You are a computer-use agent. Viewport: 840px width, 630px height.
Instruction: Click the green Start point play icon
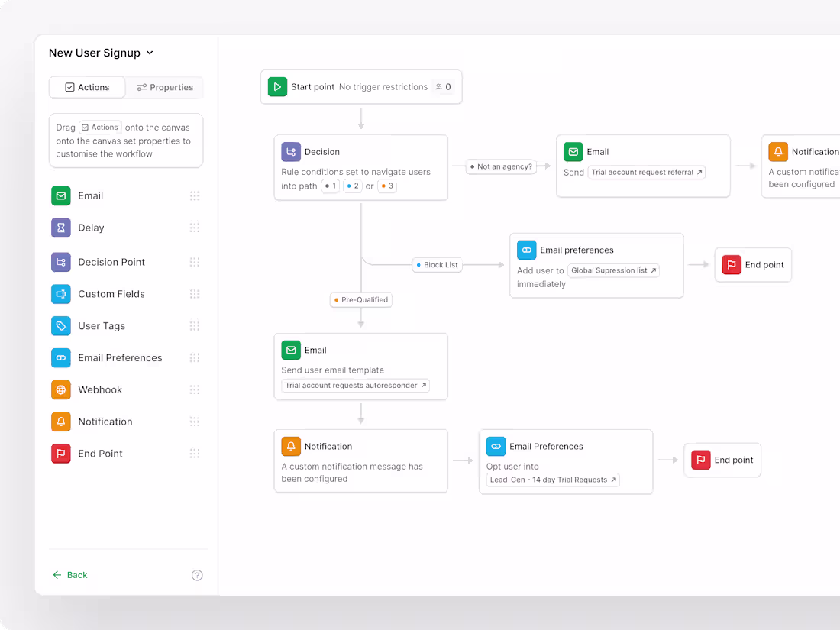click(x=277, y=87)
